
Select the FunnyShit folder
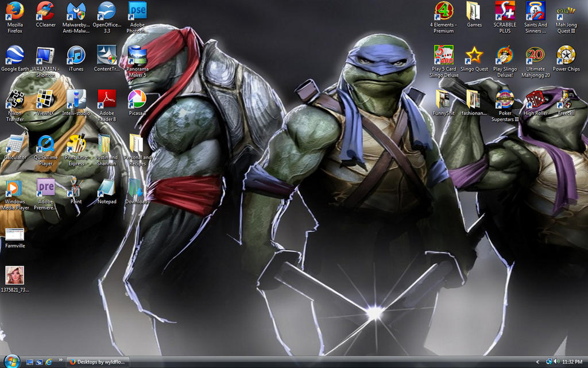click(444, 99)
